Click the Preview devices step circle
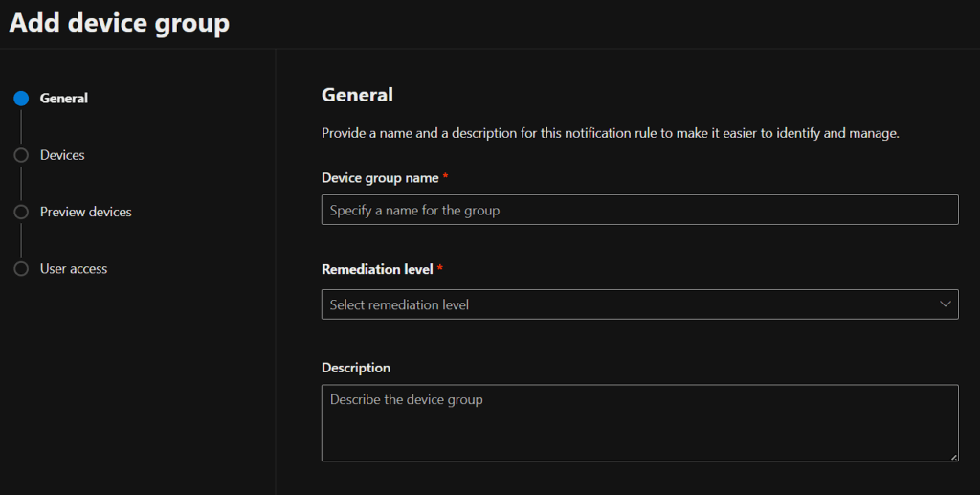The height and width of the screenshot is (495, 980). pos(21,212)
